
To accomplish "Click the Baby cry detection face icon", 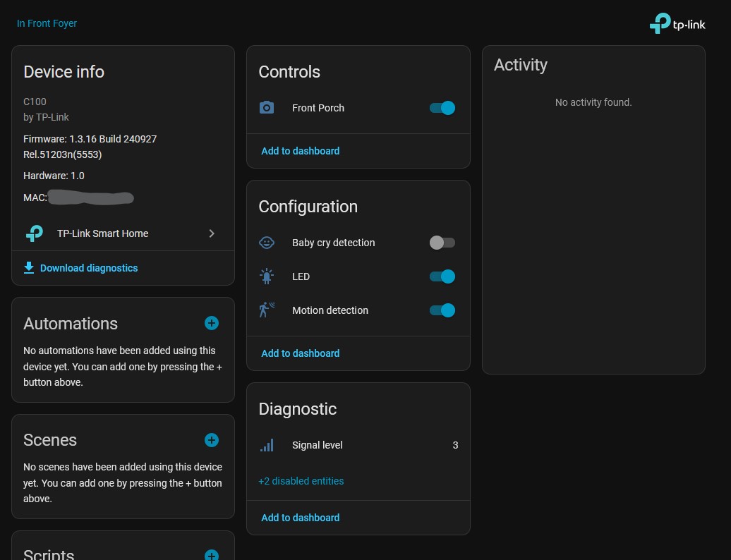I will coord(267,243).
